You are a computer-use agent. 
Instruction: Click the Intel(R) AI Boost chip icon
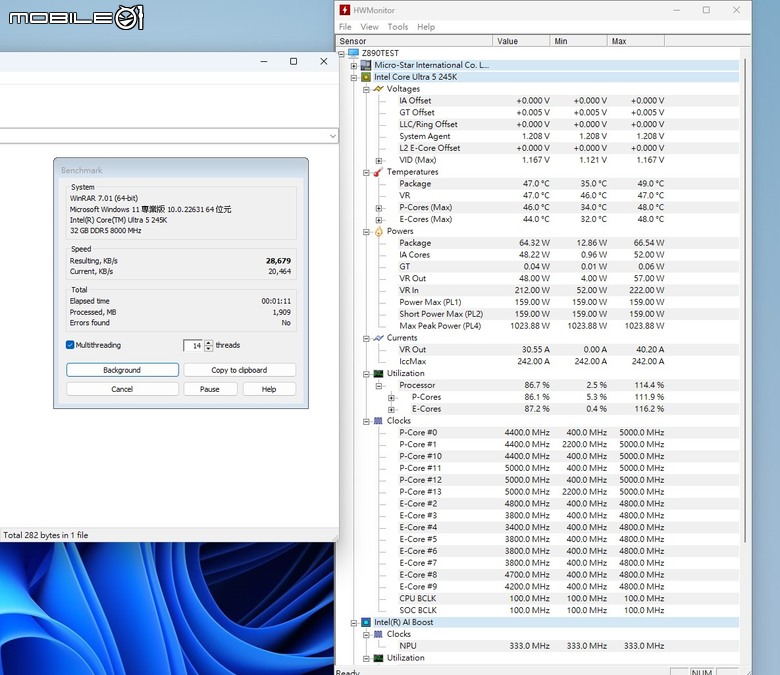[366, 622]
